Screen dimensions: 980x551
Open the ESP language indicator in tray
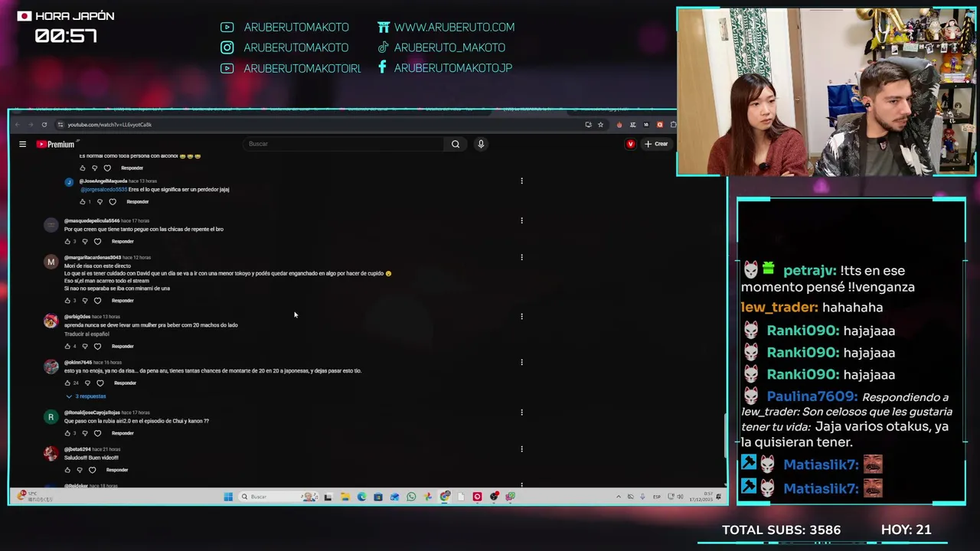(657, 497)
